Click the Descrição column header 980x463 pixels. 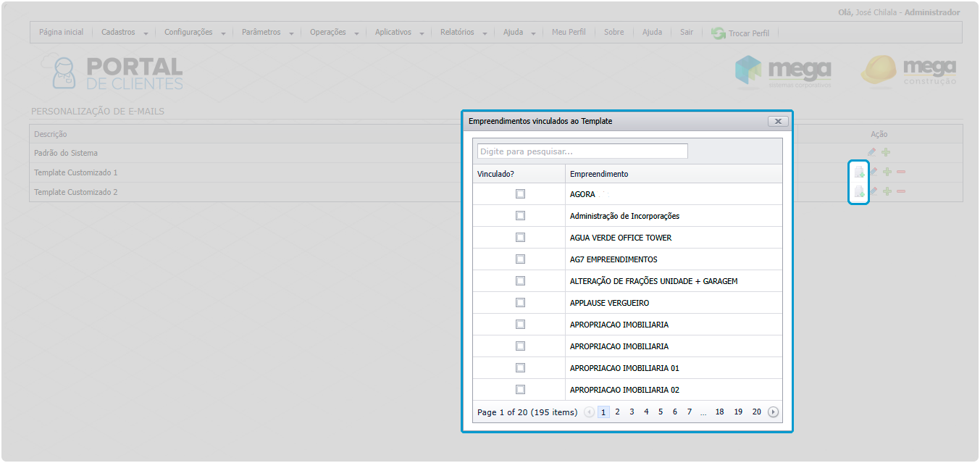coord(51,134)
